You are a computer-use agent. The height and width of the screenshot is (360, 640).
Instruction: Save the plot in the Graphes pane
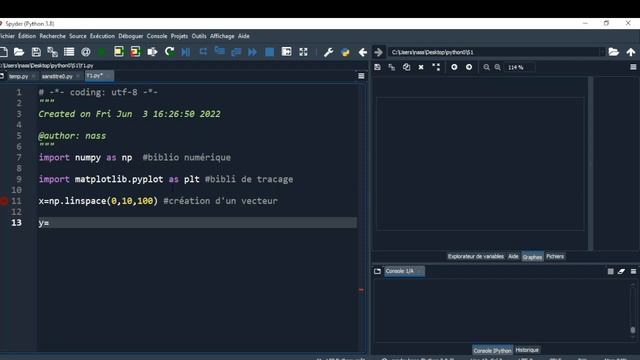click(x=378, y=67)
